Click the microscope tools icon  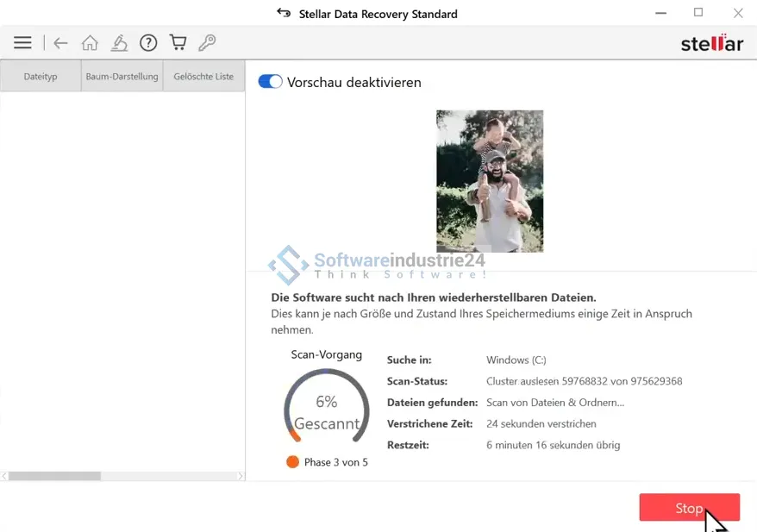coord(119,43)
